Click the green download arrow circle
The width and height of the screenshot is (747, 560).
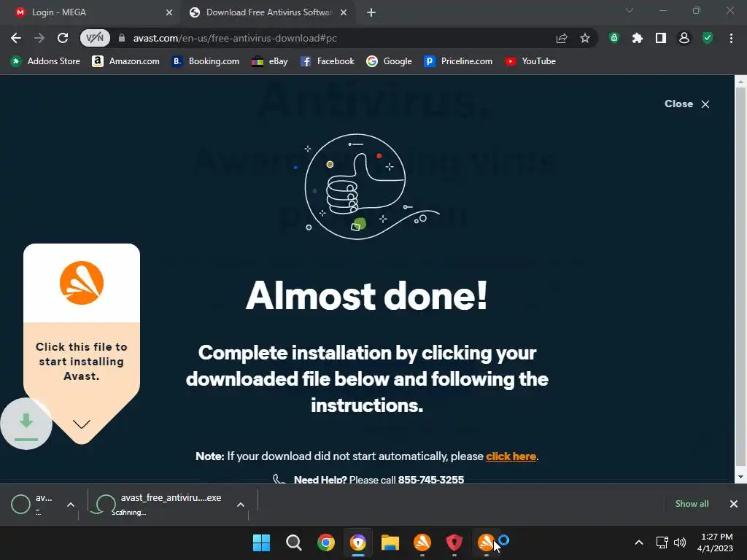26,424
